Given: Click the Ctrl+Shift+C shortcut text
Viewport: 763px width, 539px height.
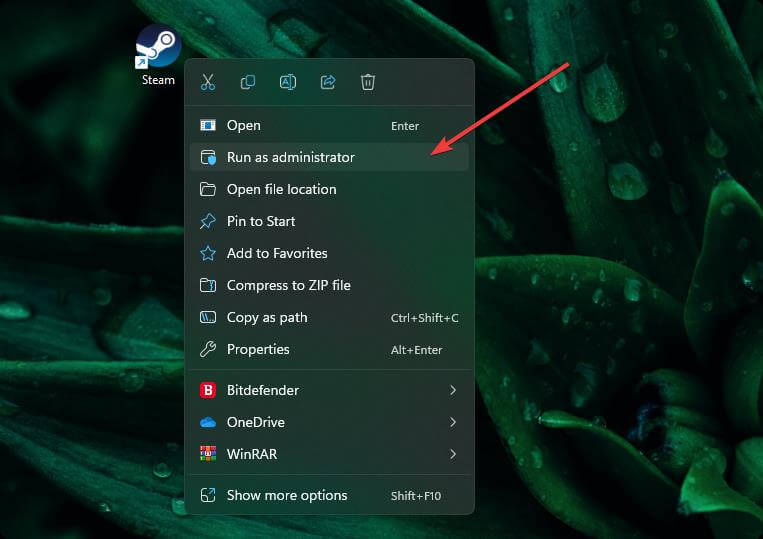Looking at the screenshot, I should pyautogui.click(x=424, y=318).
